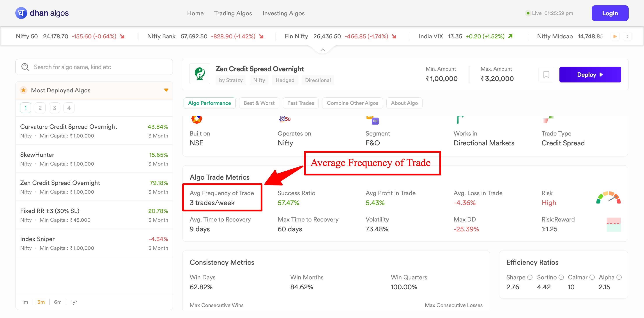This screenshot has width=644, height=318.
Task: Select the 3m time period
Action: 41,302
